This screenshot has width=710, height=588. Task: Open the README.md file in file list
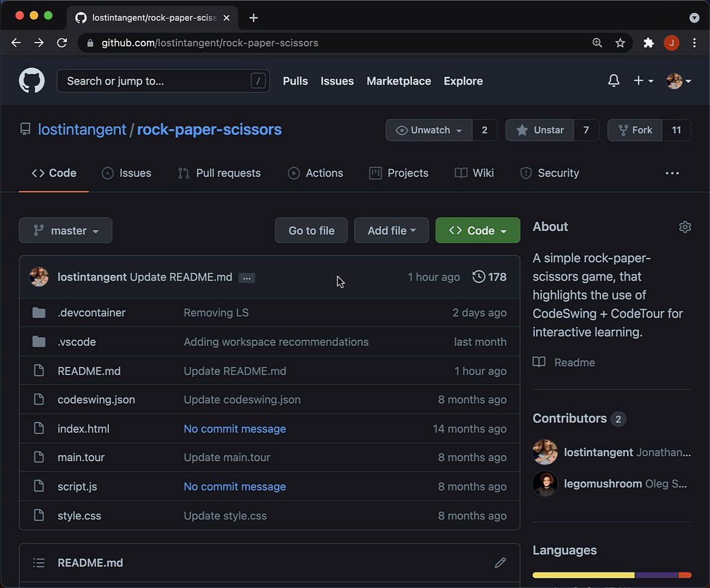89,371
